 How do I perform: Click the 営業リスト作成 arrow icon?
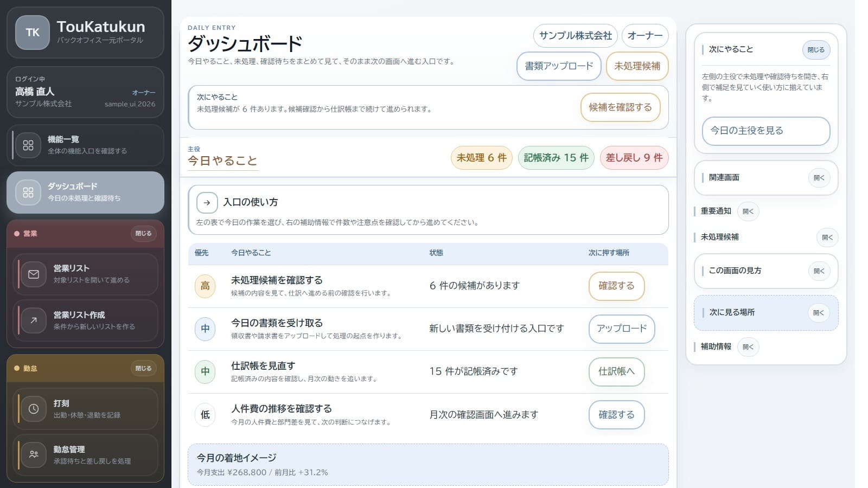pyautogui.click(x=34, y=320)
